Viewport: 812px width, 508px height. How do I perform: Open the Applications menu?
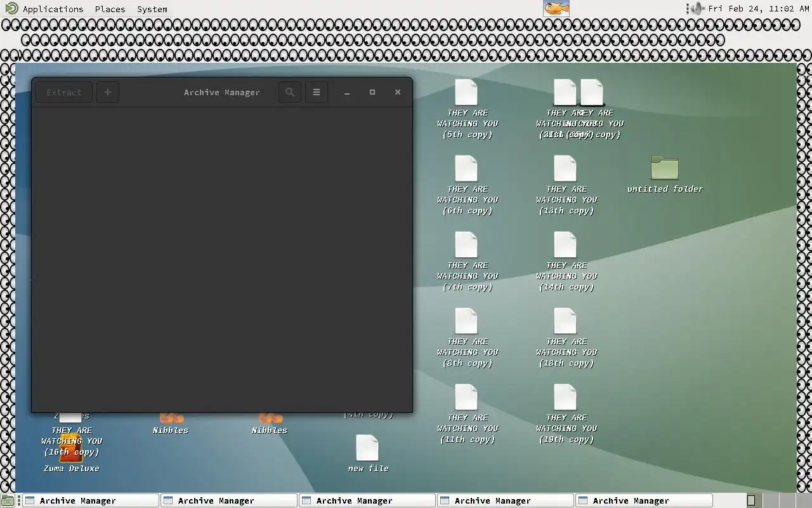click(x=44, y=9)
